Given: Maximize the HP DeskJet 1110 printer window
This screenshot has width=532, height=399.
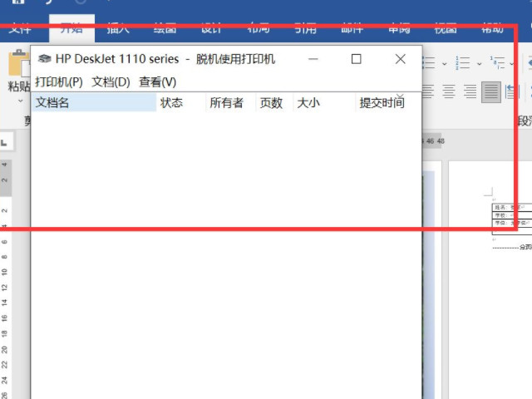Looking at the screenshot, I should point(356,59).
